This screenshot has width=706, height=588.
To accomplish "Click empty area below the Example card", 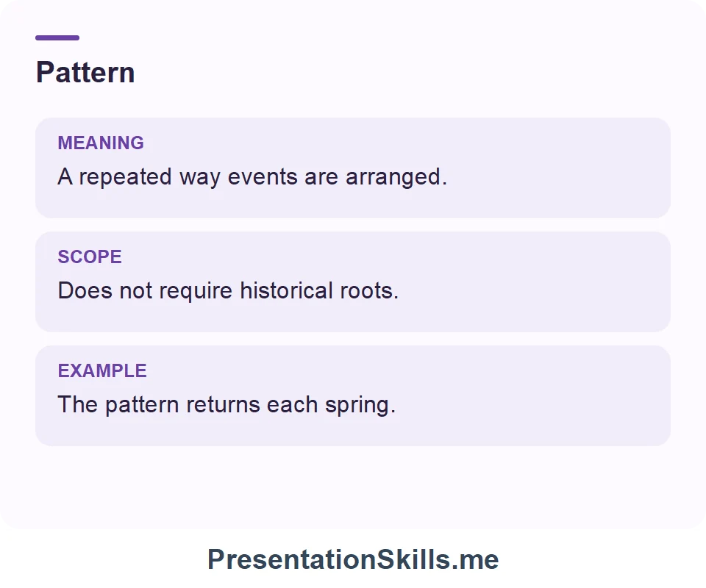I will [x=353, y=487].
